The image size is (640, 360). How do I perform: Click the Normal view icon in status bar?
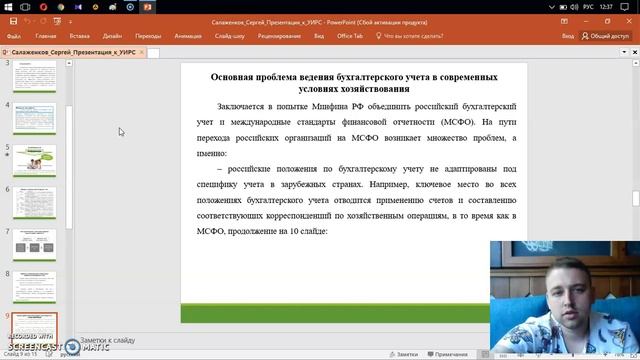(485, 354)
